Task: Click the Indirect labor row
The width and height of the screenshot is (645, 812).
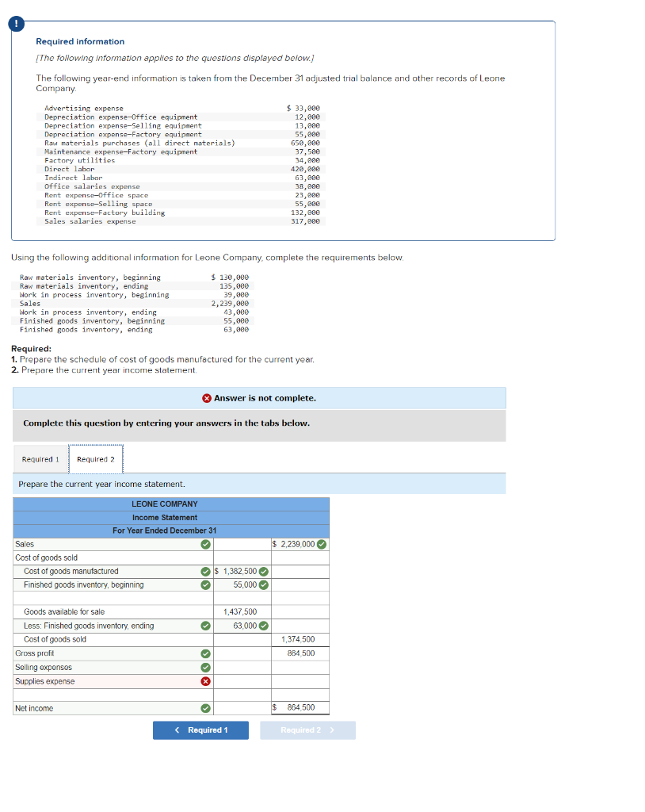Action: coord(181,178)
